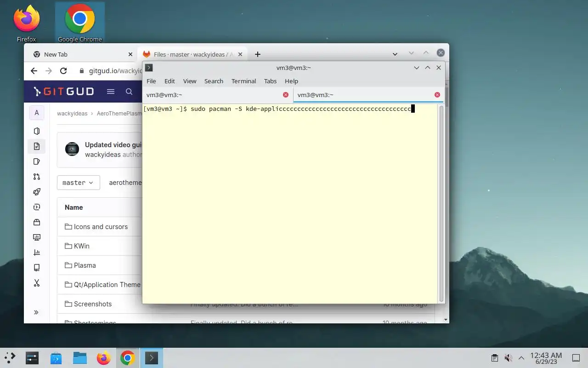The width and height of the screenshot is (588, 368).
Task: Click Chrome page scrollbar down arrow
Action: coord(446,319)
